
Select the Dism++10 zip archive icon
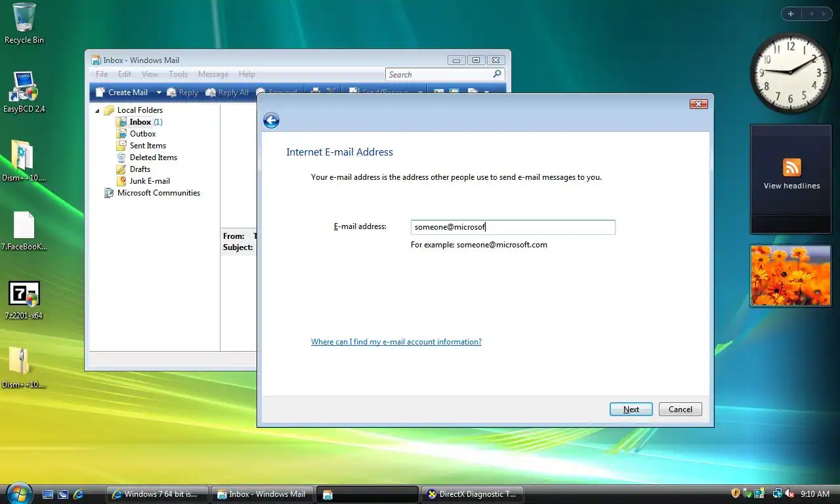(x=24, y=368)
